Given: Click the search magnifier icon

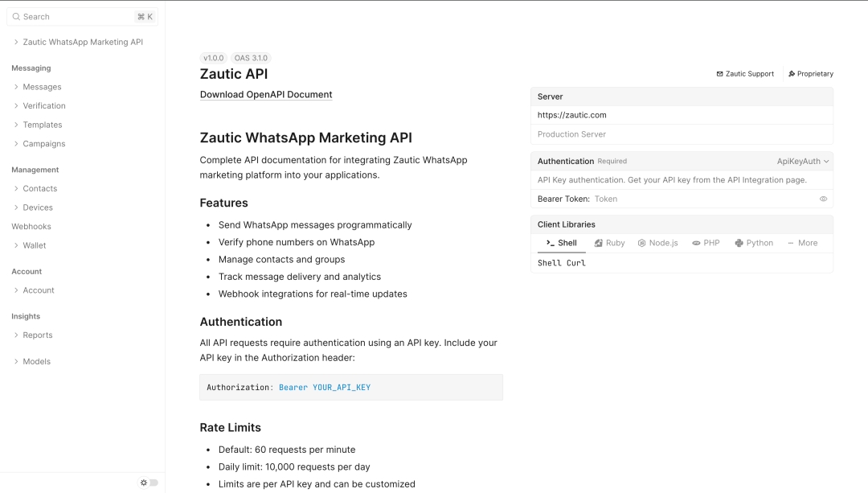Looking at the screenshot, I should click(x=16, y=17).
